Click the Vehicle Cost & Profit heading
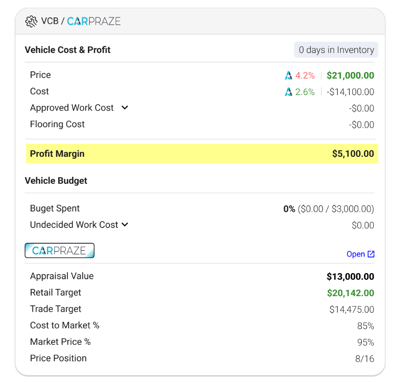Image resolution: width=401 pixels, height=383 pixels. tap(67, 50)
